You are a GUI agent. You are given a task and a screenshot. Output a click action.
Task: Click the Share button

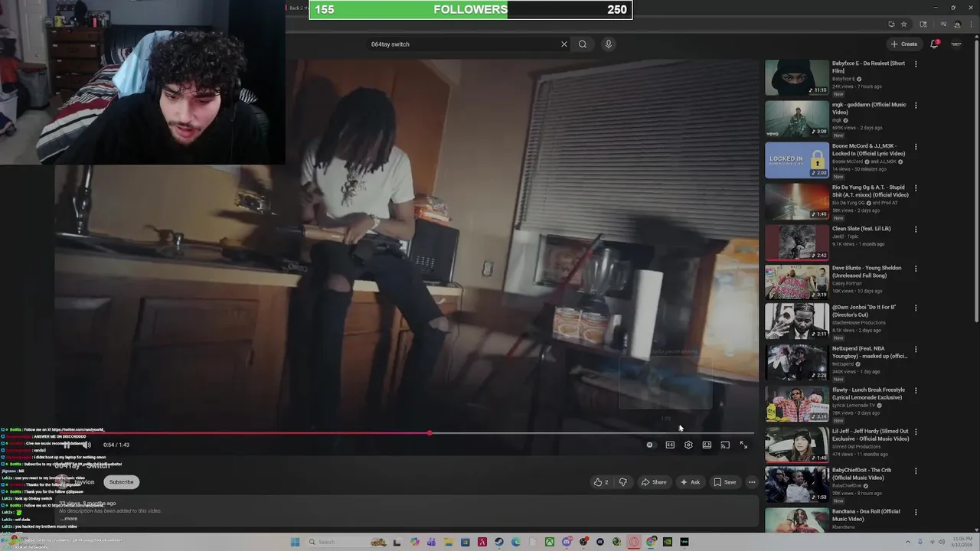tap(654, 482)
